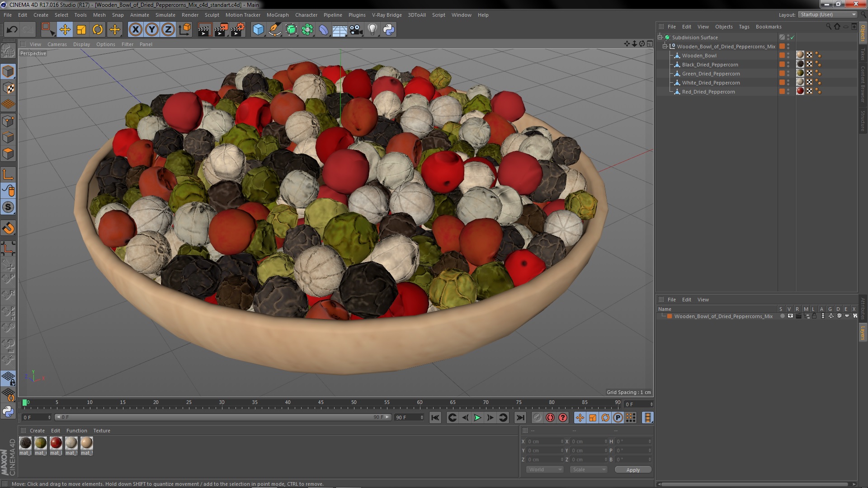Screen dimensions: 868x488
Task: Select the green material thumbnail
Action: 41,443
